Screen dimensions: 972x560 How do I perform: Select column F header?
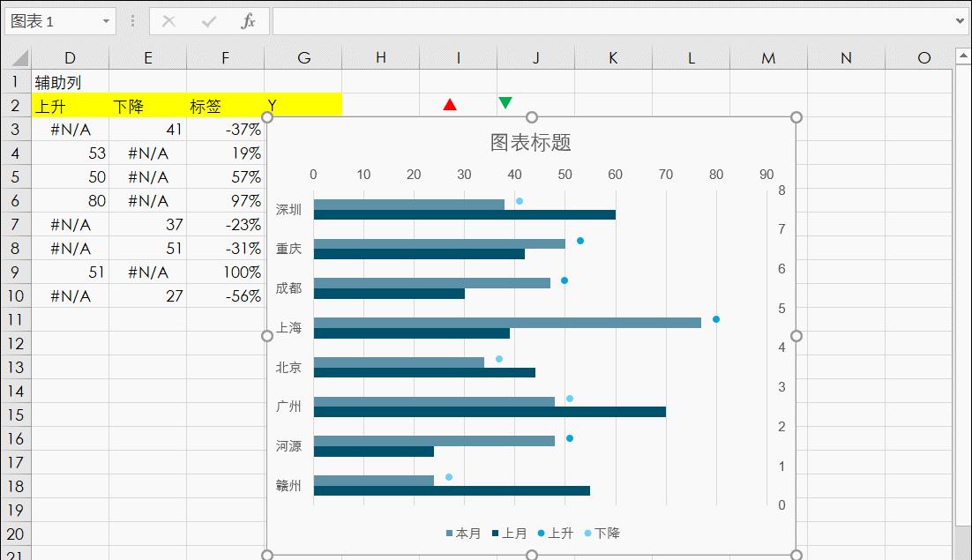pos(225,58)
